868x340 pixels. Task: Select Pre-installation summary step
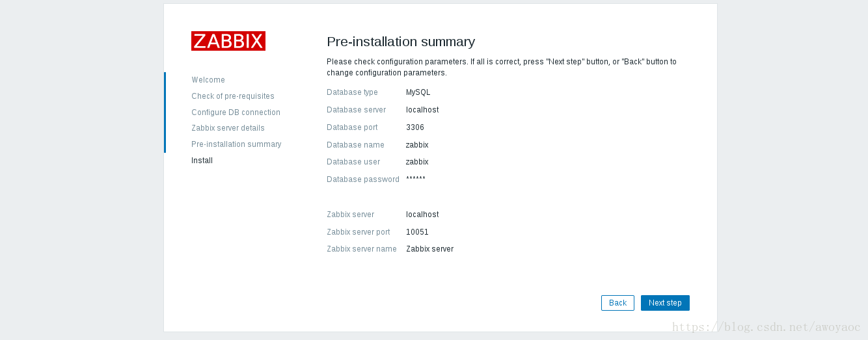[236, 144]
